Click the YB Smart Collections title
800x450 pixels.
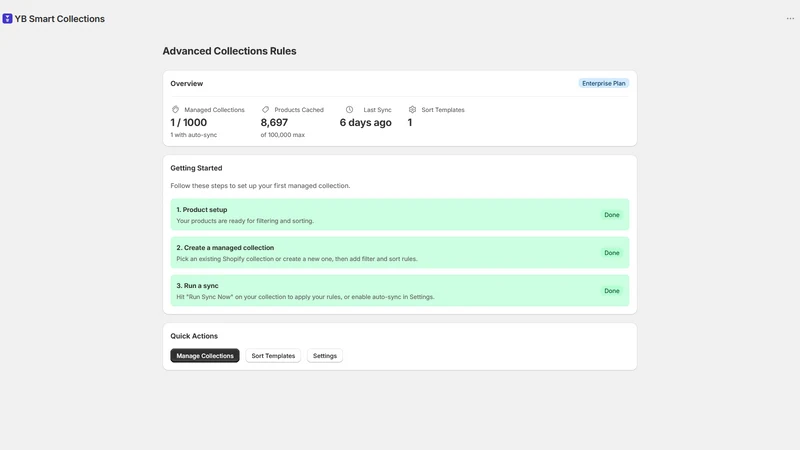[x=60, y=19]
